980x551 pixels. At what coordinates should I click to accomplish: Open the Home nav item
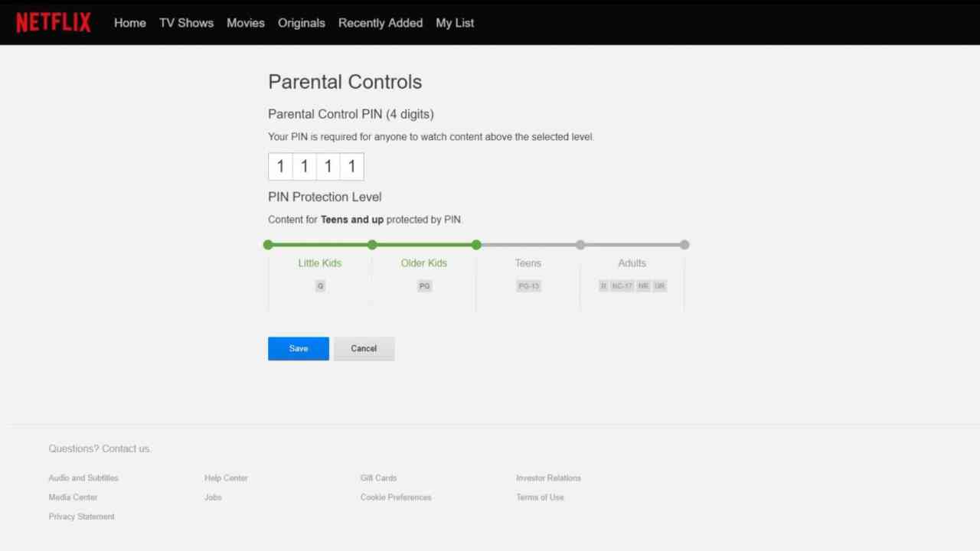[129, 23]
